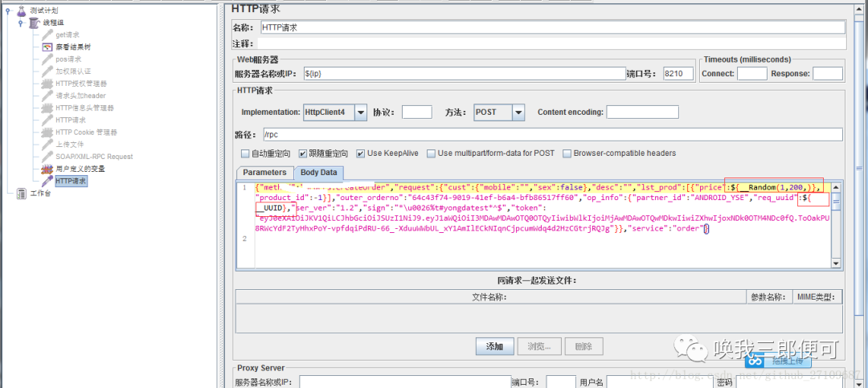Uncheck the Use KeepAlive checkbox
868x388 pixels.
point(360,153)
